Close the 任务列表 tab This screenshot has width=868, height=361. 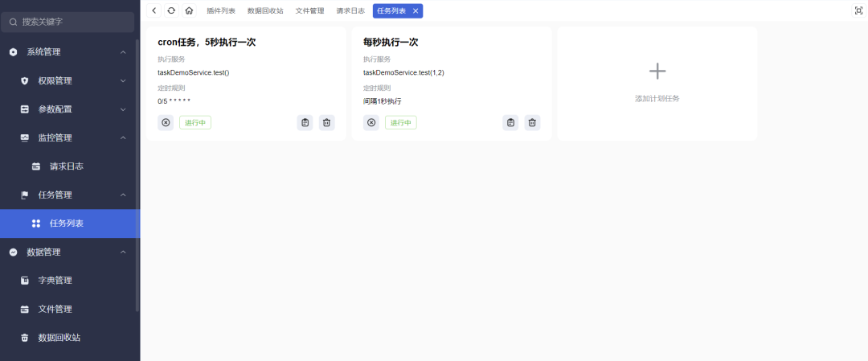(x=416, y=10)
